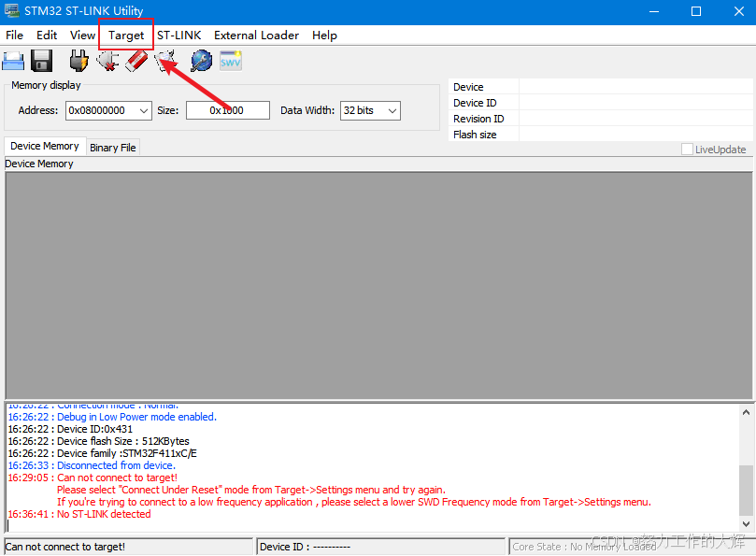The width and height of the screenshot is (756, 556).
Task: Open the Help menu
Action: pyautogui.click(x=324, y=36)
